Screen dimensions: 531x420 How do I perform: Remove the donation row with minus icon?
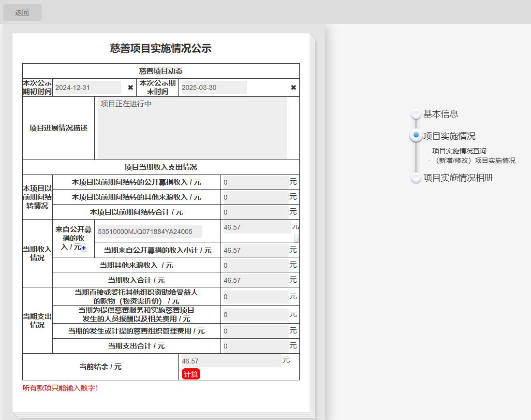pyautogui.click(x=296, y=238)
